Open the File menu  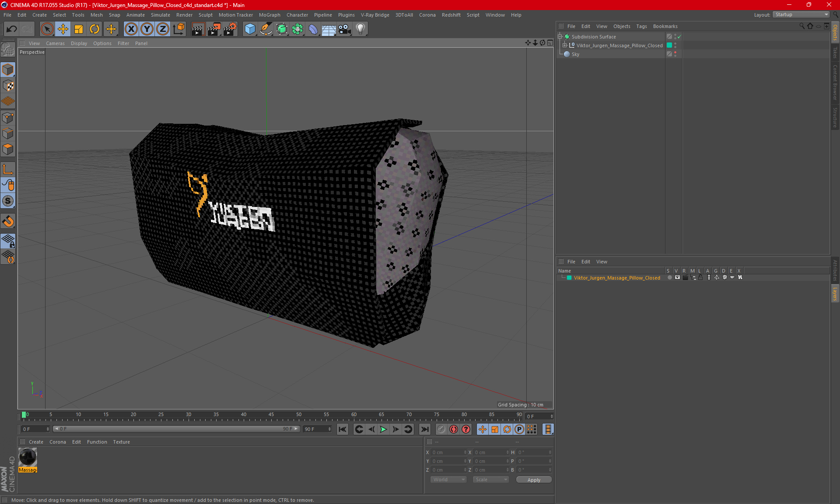[x=7, y=15]
